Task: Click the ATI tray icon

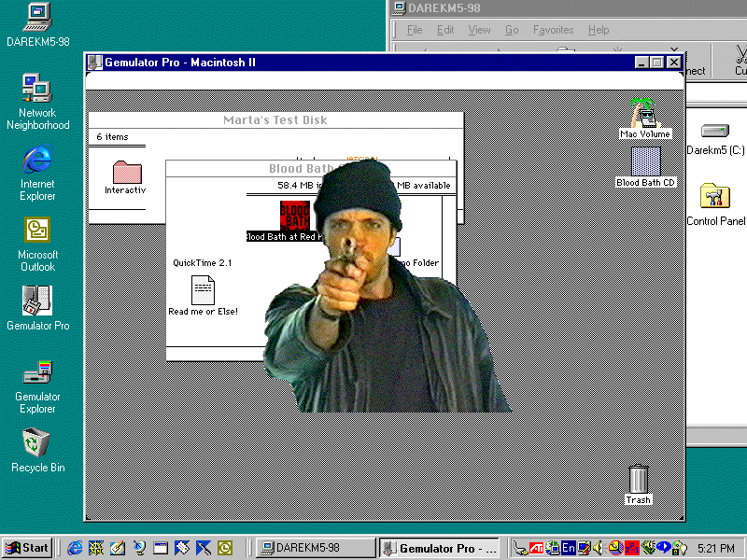Action: tap(537, 548)
